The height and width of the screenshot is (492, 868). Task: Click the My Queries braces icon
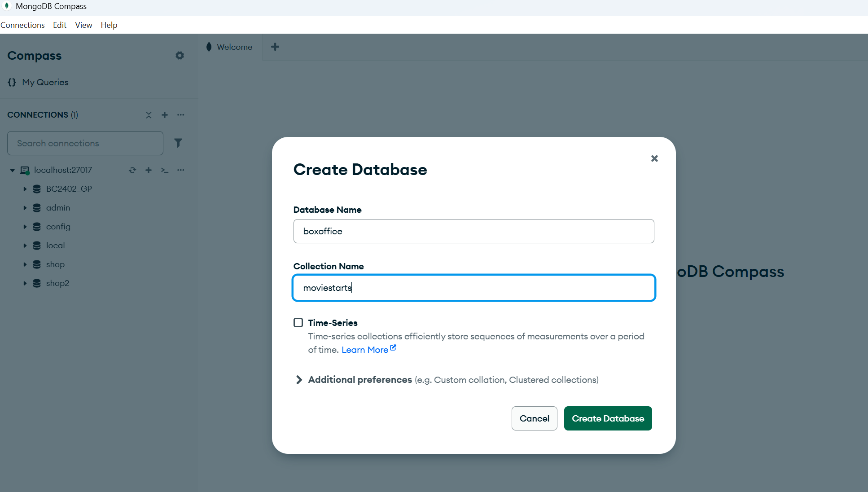[12, 82]
